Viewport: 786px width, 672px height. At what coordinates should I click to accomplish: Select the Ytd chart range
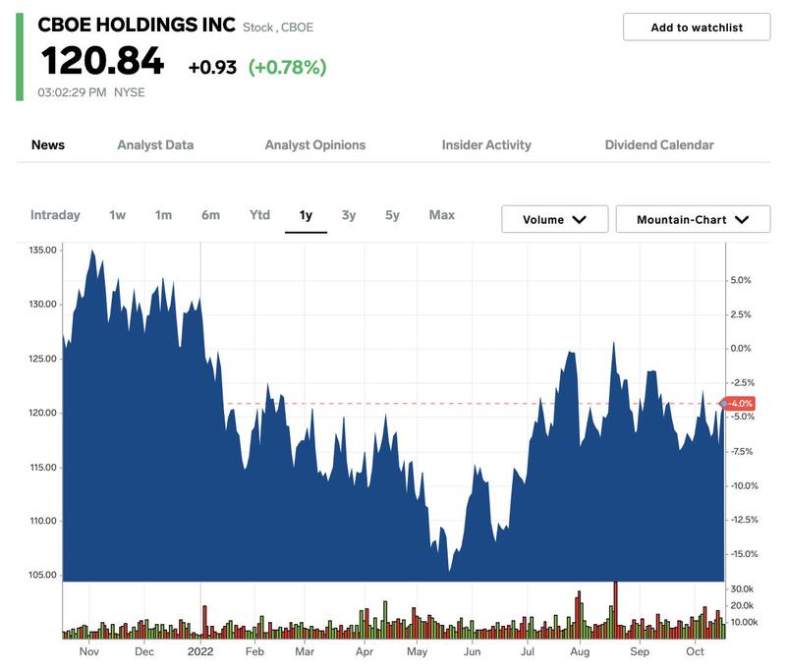tap(259, 215)
